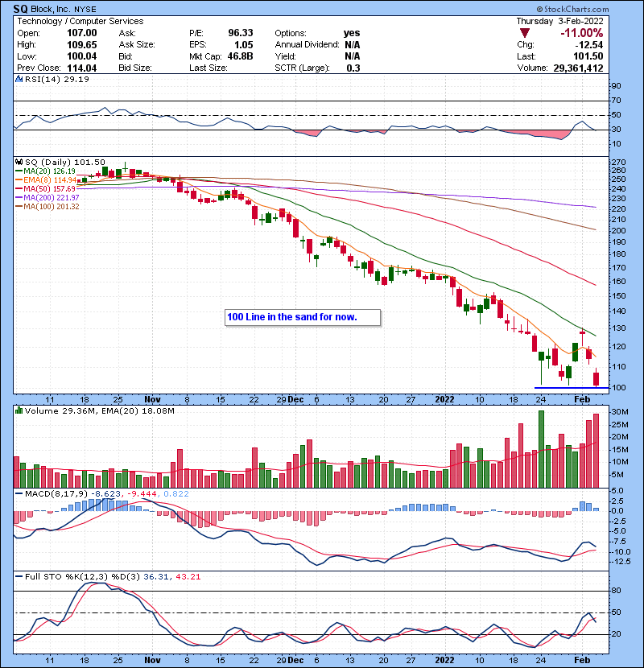644x668 pixels.
Task: Click the EMA(8) 114.94 legend entry
Action: [50, 179]
